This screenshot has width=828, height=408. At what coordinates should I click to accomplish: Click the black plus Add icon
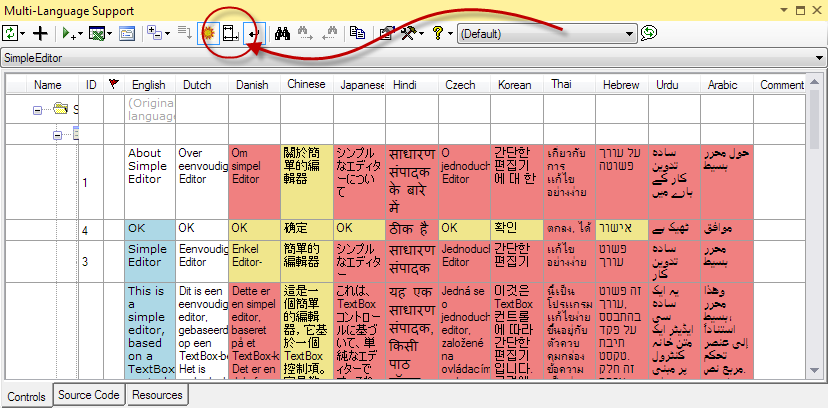(41, 33)
